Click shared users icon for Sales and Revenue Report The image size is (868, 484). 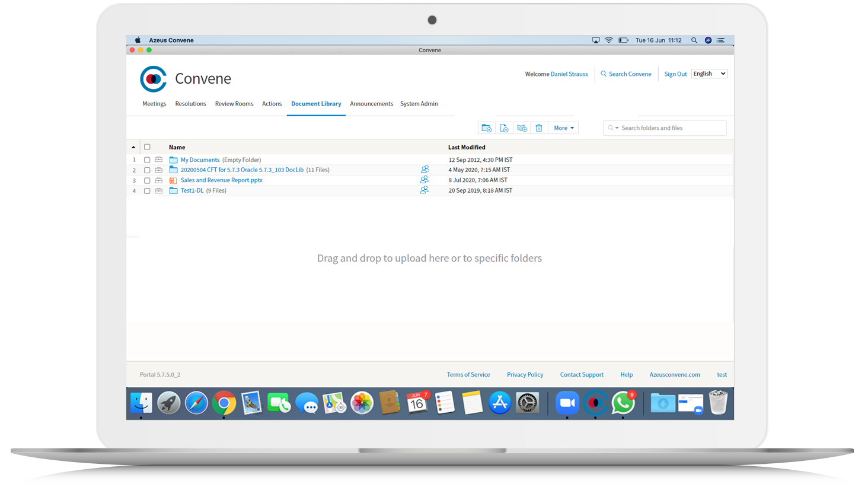pos(425,180)
